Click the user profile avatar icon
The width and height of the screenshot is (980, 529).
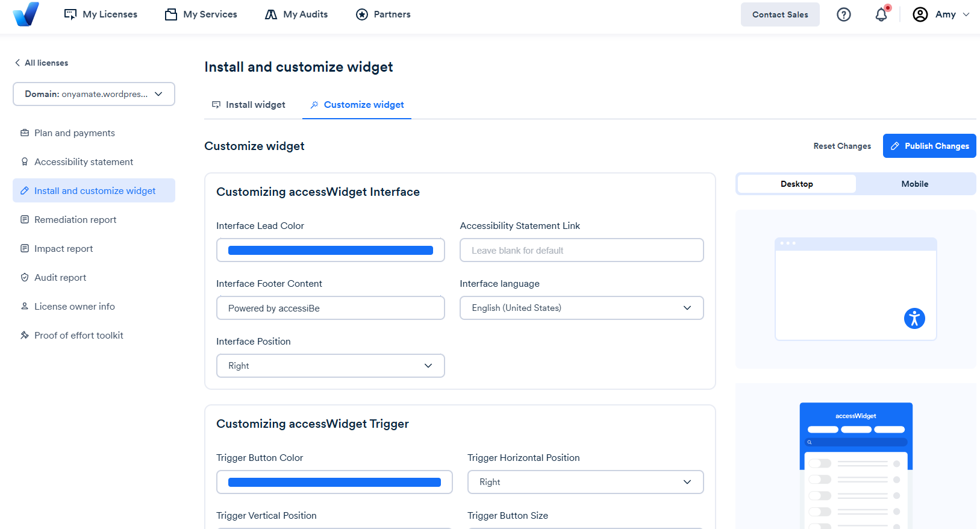920,14
